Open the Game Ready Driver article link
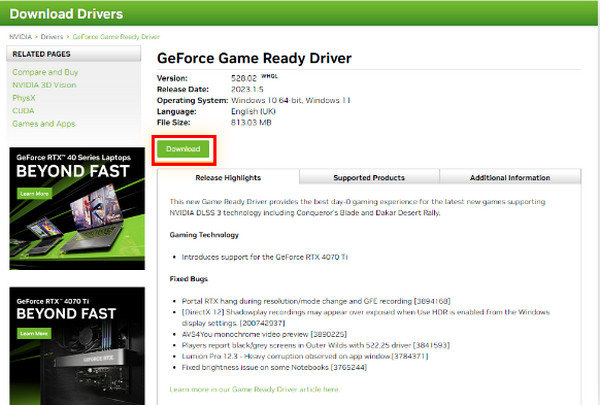Image resolution: width=600 pixels, height=405 pixels. pyautogui.click(x=254, y=389)
